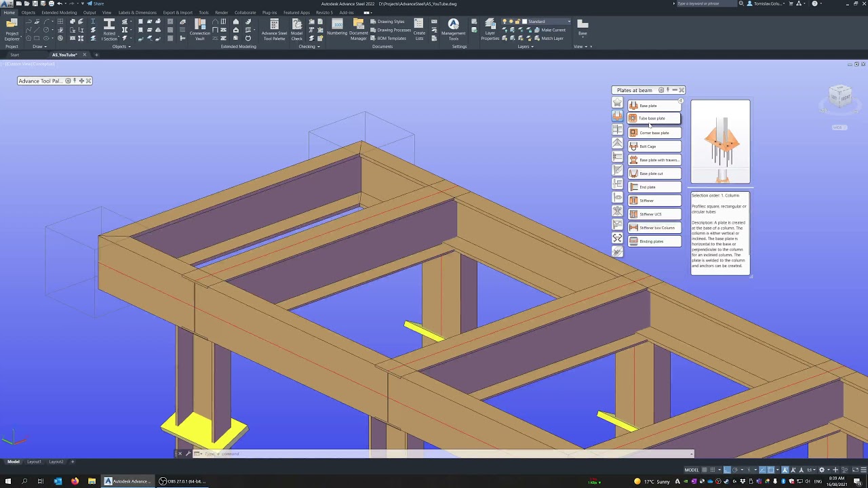
Task: Click the base plate preview image
Action: pyautogui.click(x=720, y=142)
